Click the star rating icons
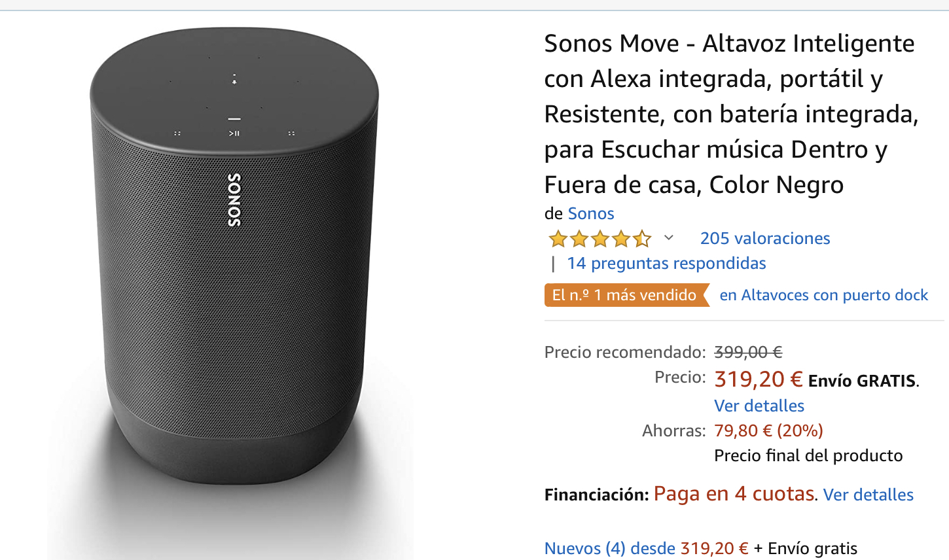Image resolution: width=949 pixels, height=560 pixels. click(x=600, y=239)
